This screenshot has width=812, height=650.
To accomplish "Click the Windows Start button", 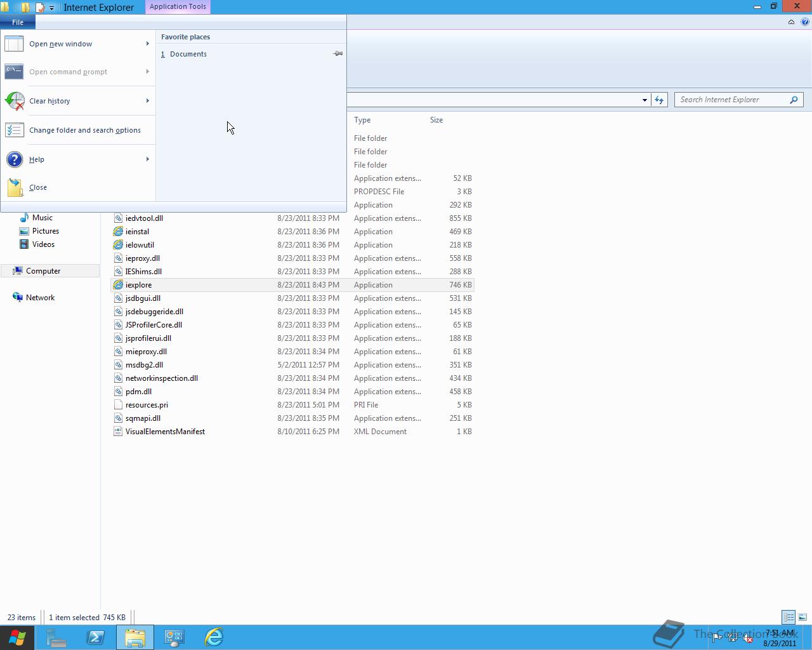I will [17, 637].
